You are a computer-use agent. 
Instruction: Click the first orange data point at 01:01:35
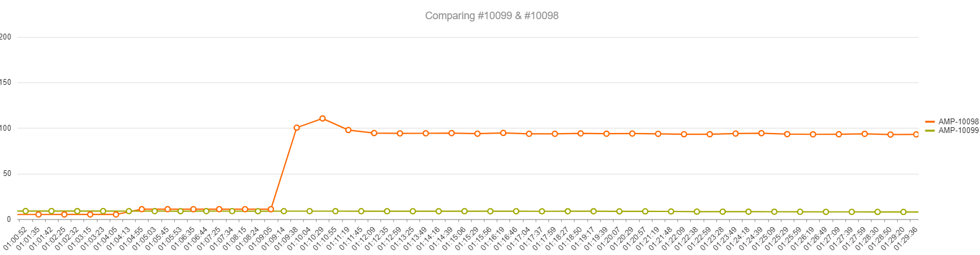coord(38,214)
